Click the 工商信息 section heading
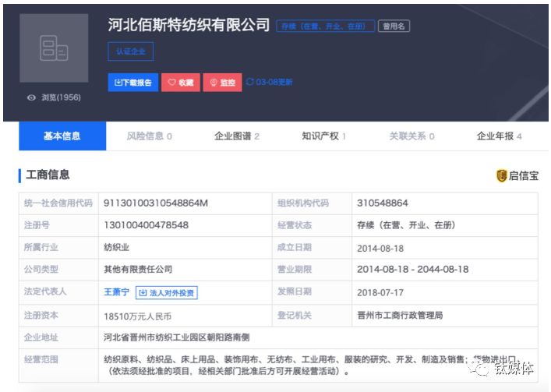 48,175
